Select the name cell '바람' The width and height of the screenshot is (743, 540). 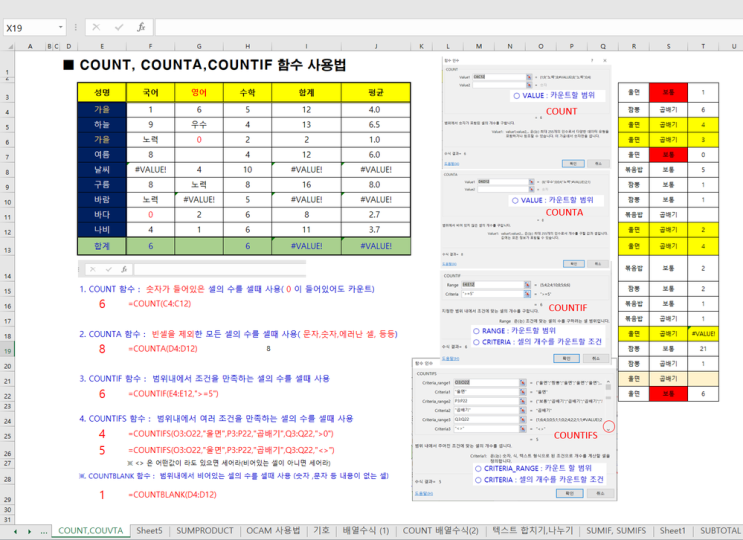(x=102, y=199)
